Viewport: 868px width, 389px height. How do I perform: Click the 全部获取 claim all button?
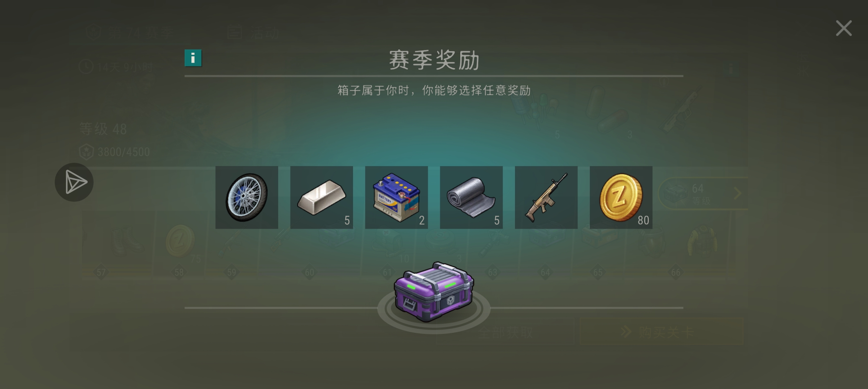point(505,331)
